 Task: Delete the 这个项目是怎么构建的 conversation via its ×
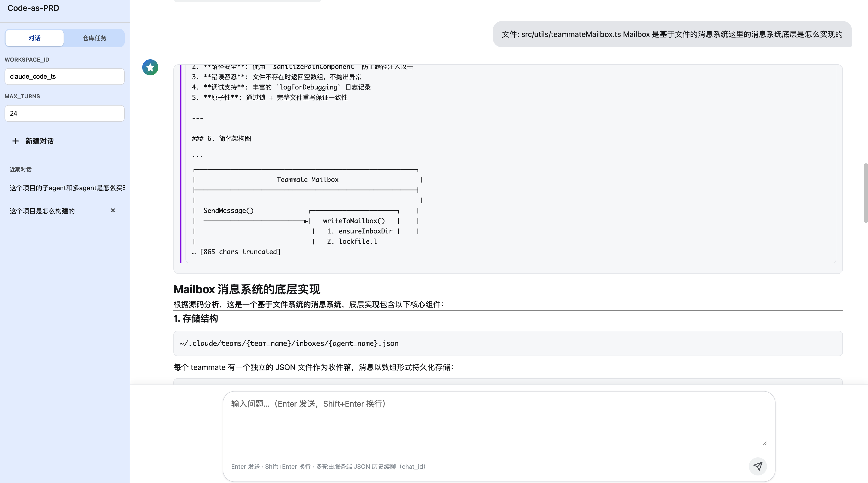(x=113, y=210)
